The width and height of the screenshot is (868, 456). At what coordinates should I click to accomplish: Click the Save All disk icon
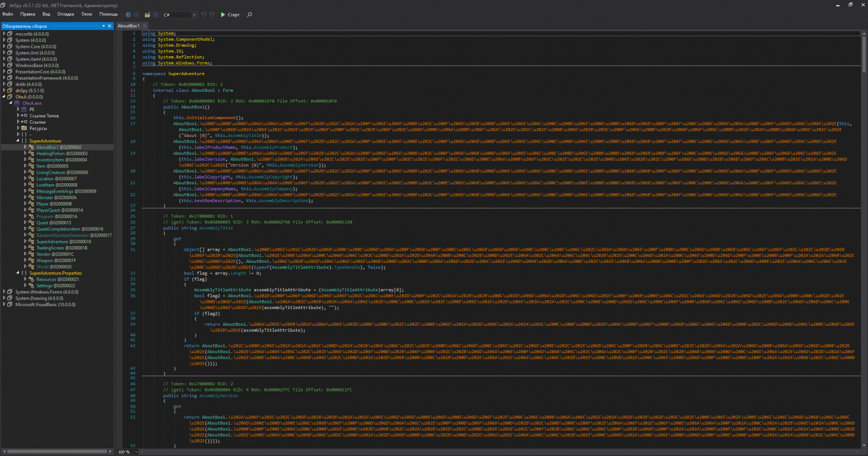[x=156, y=14]
